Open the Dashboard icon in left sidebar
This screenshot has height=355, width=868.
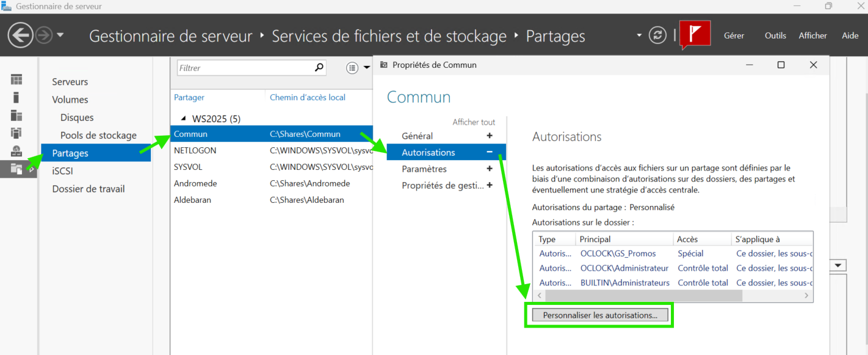coord(16,79)
